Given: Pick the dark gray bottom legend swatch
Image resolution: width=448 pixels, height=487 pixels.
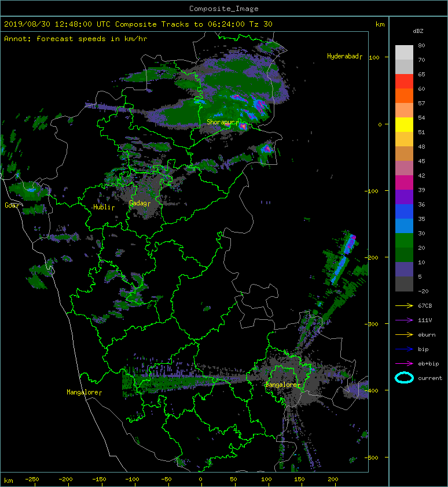Looking at the screenshot, I should coord(404,283).
